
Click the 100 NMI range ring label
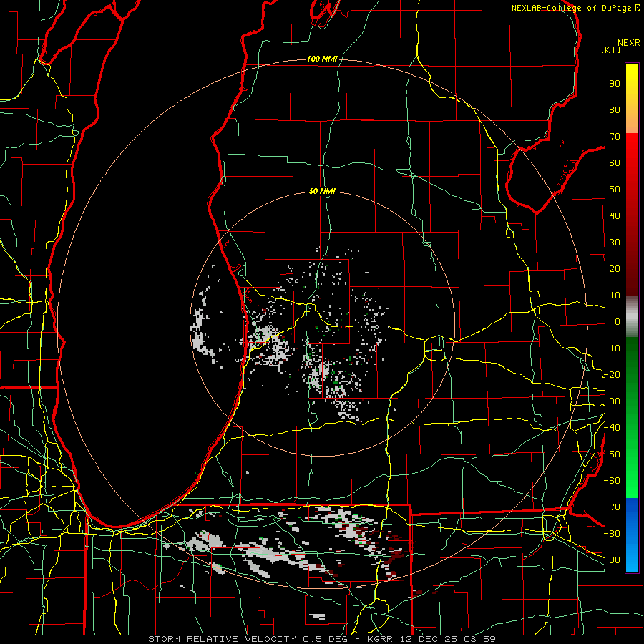point(322,59)
